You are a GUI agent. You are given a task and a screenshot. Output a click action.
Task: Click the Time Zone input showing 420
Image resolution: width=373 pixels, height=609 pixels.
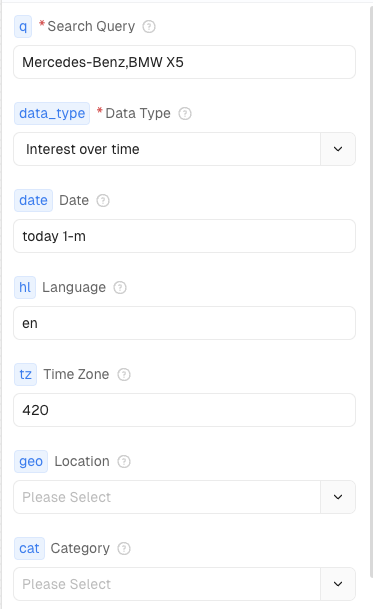pos(185,410)
